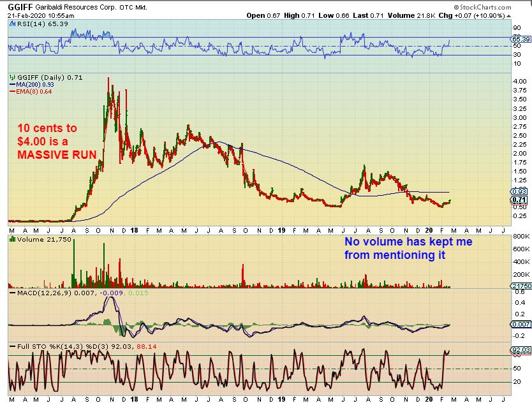Open the StockCharts.com copyright link at top right
The width and height of the screenshot is (532, 403).
(482, 7)
